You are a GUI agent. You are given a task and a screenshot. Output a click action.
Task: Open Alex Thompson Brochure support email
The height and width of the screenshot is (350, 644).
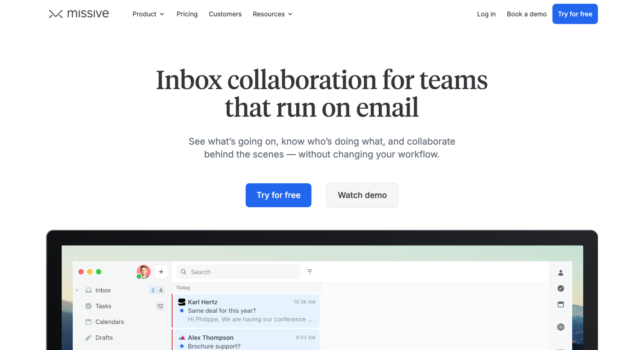(x=247, y=340)
